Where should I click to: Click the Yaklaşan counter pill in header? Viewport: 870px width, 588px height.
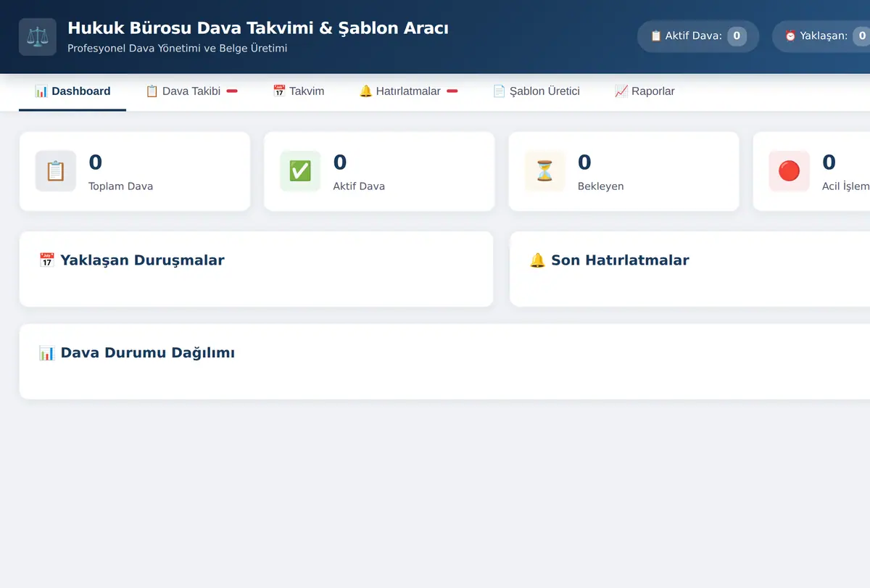point(821,36)
